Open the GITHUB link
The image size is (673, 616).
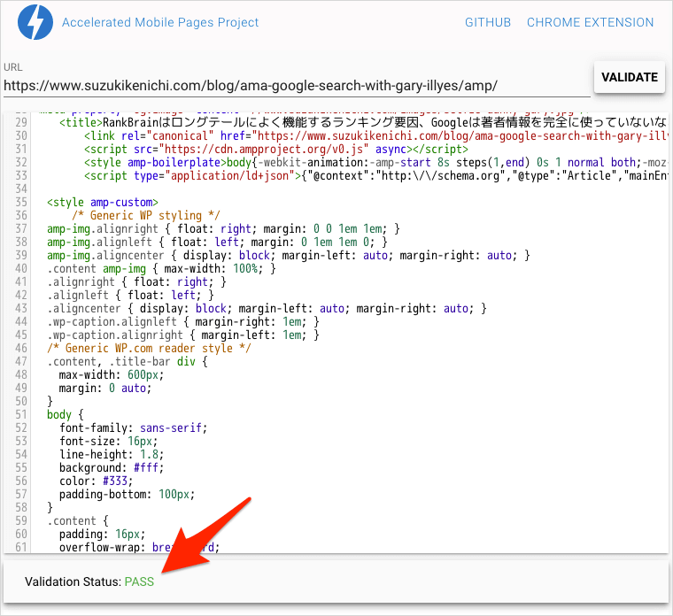(488, 22)
